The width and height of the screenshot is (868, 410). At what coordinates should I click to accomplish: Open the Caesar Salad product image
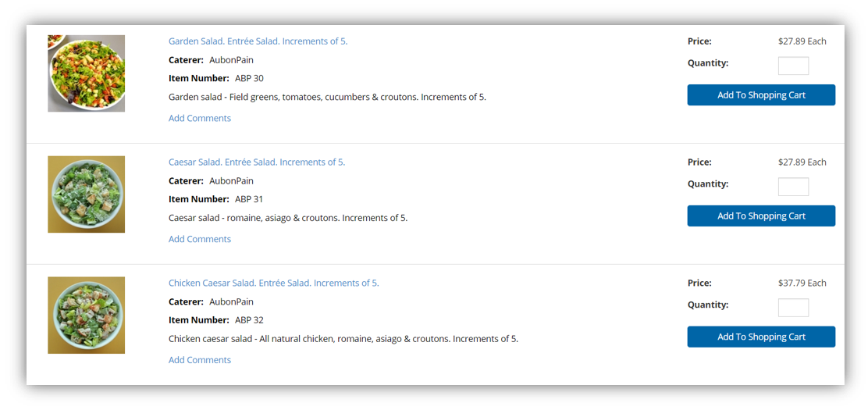pyautogui.click(x=87, y=194)
